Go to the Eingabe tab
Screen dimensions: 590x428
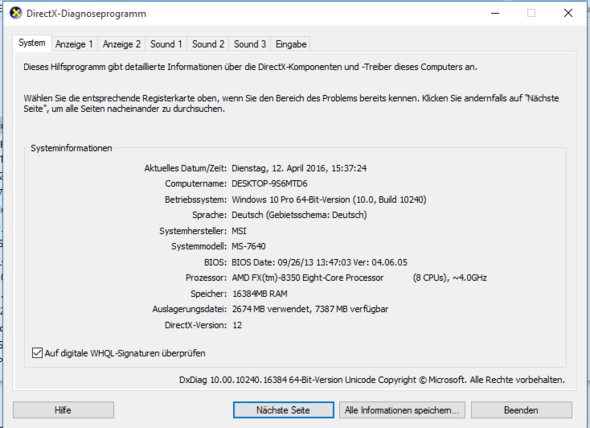pyautogui.click(x=290, y=44)
